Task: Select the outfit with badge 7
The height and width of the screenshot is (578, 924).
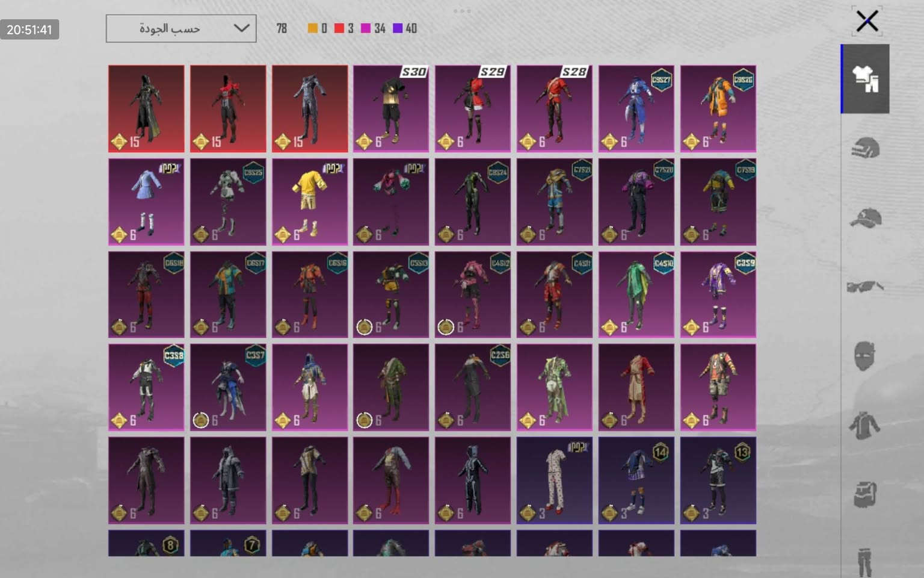Action: click(228, 543)
